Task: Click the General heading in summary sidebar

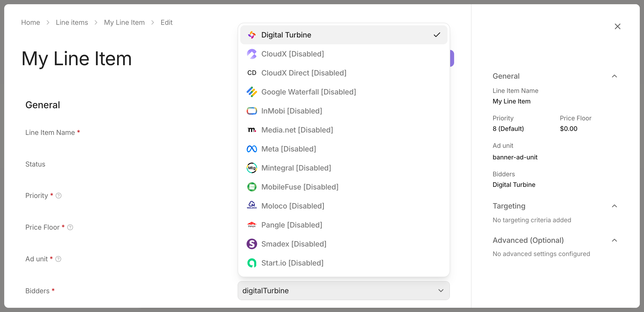Action: (506, 76)
